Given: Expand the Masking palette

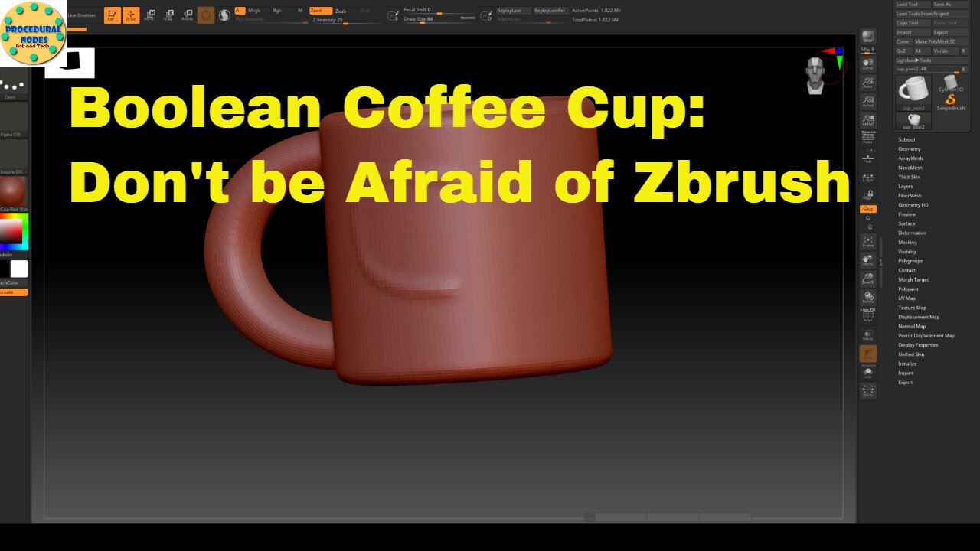Looking at the screenshot, I should point(907,243).
